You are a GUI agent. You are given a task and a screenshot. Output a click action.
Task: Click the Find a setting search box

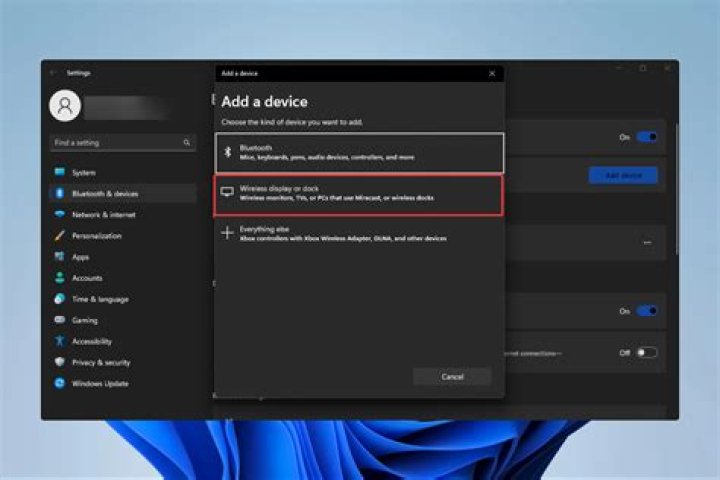(115, 143)
